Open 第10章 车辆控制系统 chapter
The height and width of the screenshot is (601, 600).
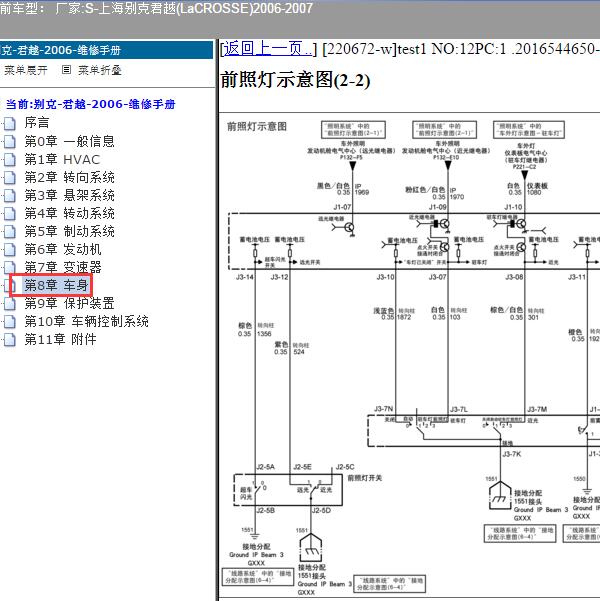point(86,321)
